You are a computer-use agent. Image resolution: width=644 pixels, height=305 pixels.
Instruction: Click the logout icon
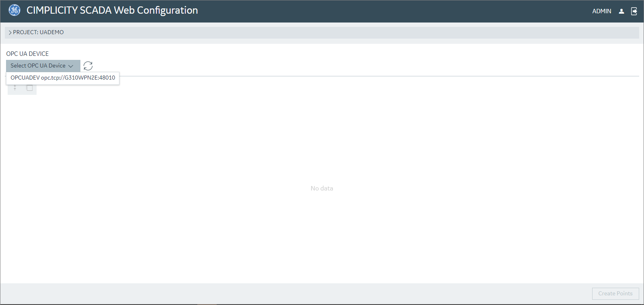pyautogui.click(x=634, y=11)
